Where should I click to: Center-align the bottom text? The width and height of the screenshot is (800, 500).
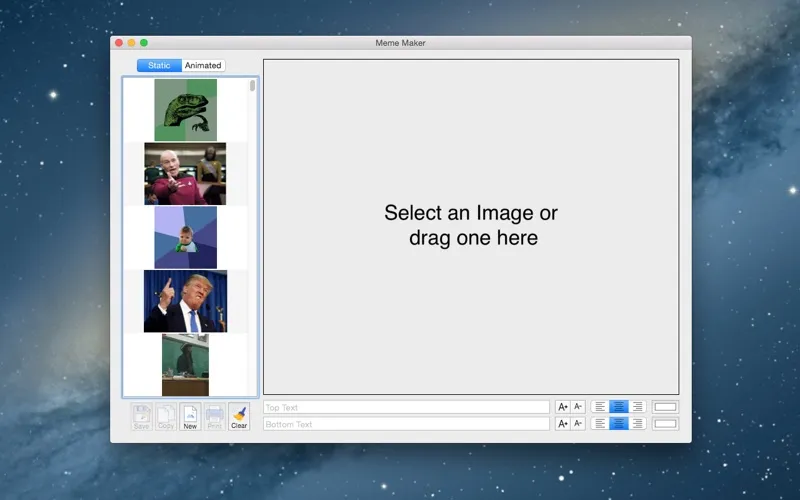(x=619, y=424)
